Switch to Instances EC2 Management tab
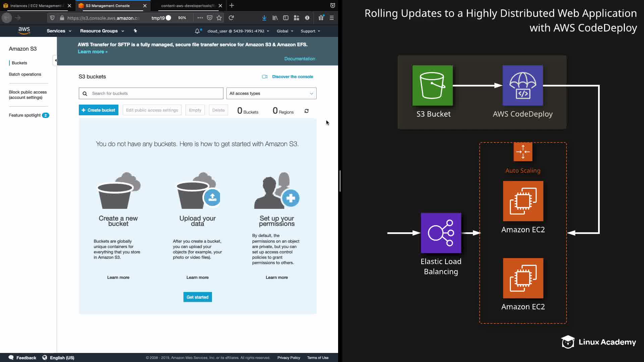Image resolution: width=644 pixels, height=362 pixels. pos(36,6)
